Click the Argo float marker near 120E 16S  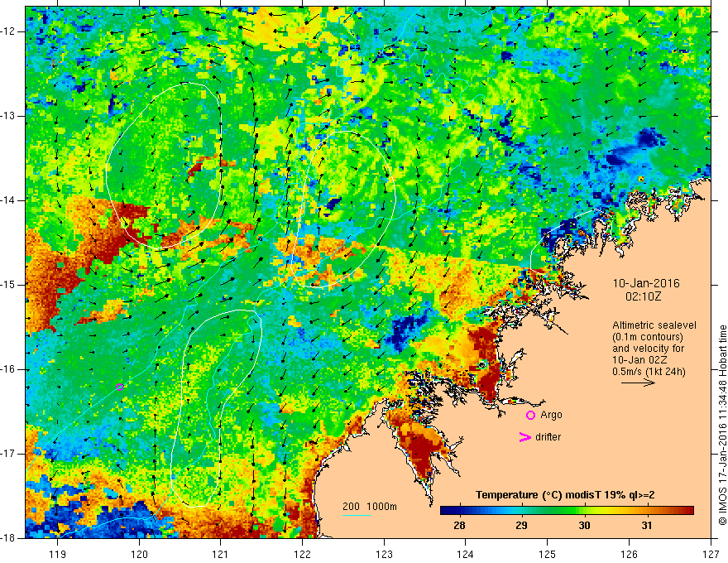tap(119, 387)
